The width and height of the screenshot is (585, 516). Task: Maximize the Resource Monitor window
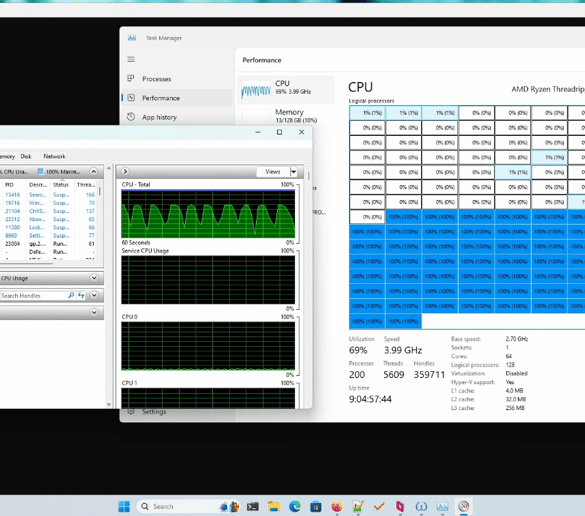(x=279, y=132)
